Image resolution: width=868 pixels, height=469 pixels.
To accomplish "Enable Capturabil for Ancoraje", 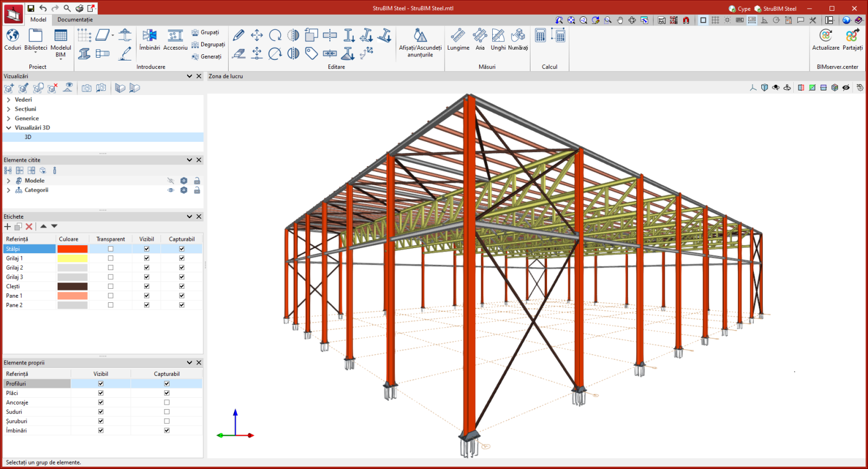I will tap(167, 402).
